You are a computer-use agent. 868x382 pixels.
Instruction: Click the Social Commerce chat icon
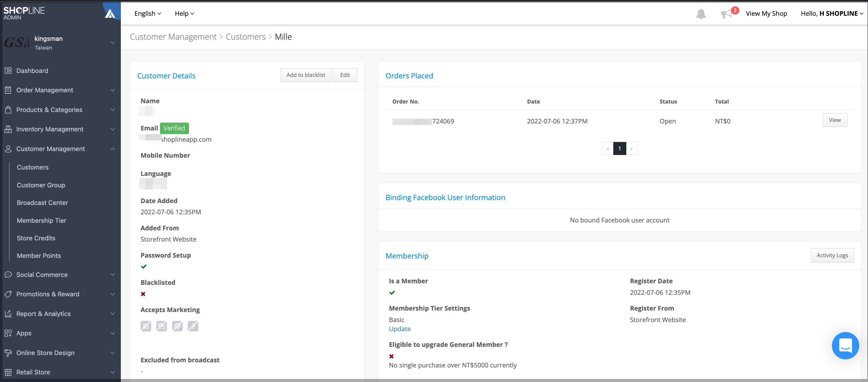point(8,275)
